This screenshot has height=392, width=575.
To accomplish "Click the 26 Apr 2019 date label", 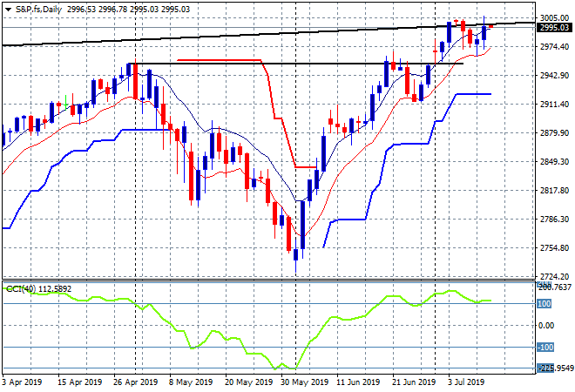I will pyautogui.click(x=135, y=382).
